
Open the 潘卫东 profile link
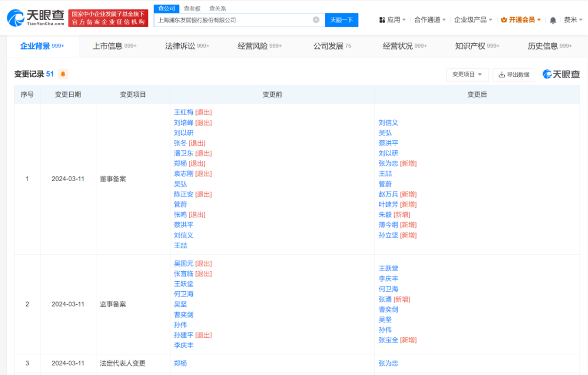tap(184, 153)
